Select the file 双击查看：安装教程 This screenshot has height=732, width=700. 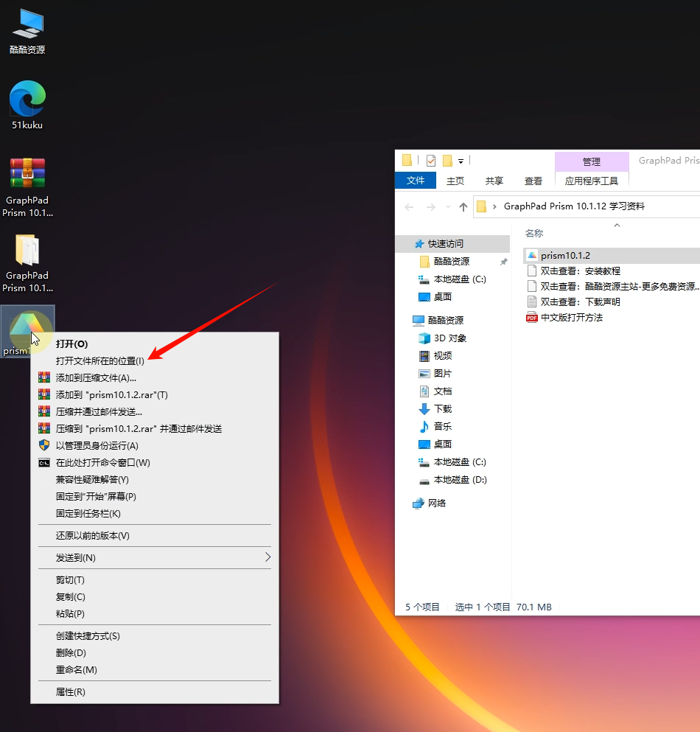tap(573, 271)
